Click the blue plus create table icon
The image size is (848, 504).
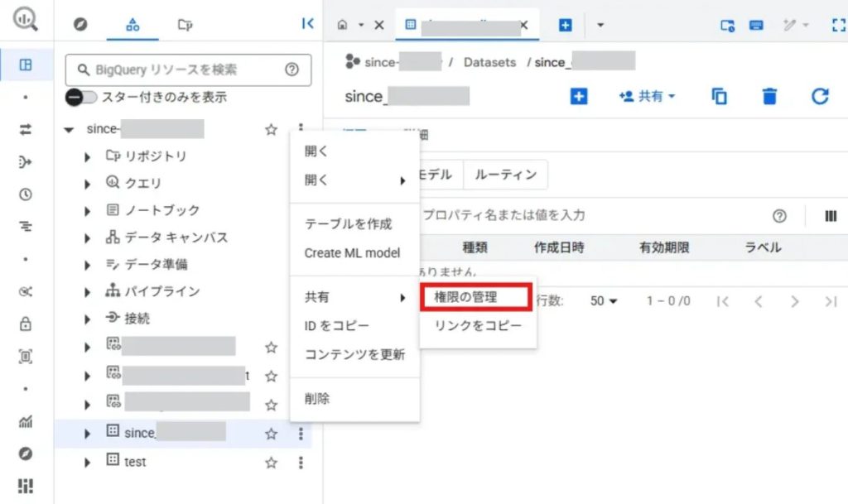[x=579, y=97]
